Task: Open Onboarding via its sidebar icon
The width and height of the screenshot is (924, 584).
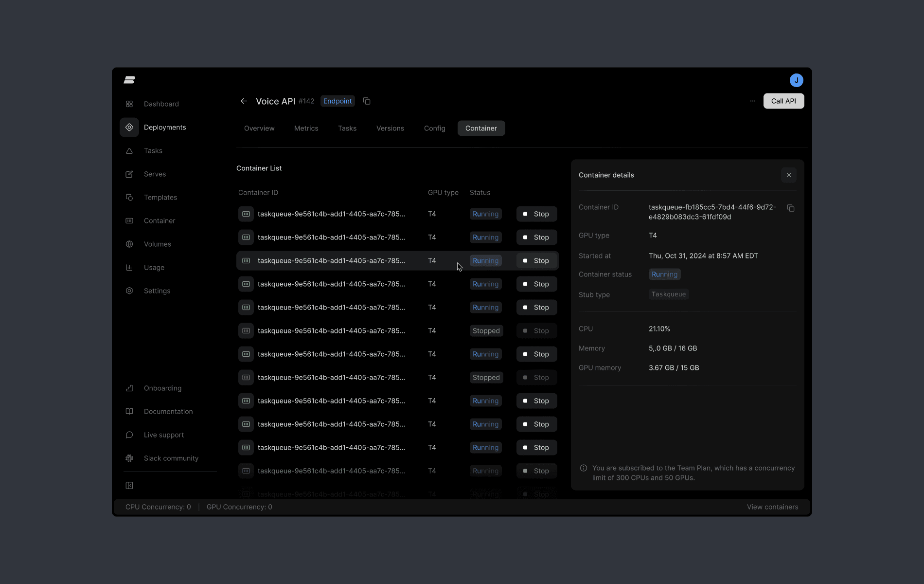Action: 129,388
